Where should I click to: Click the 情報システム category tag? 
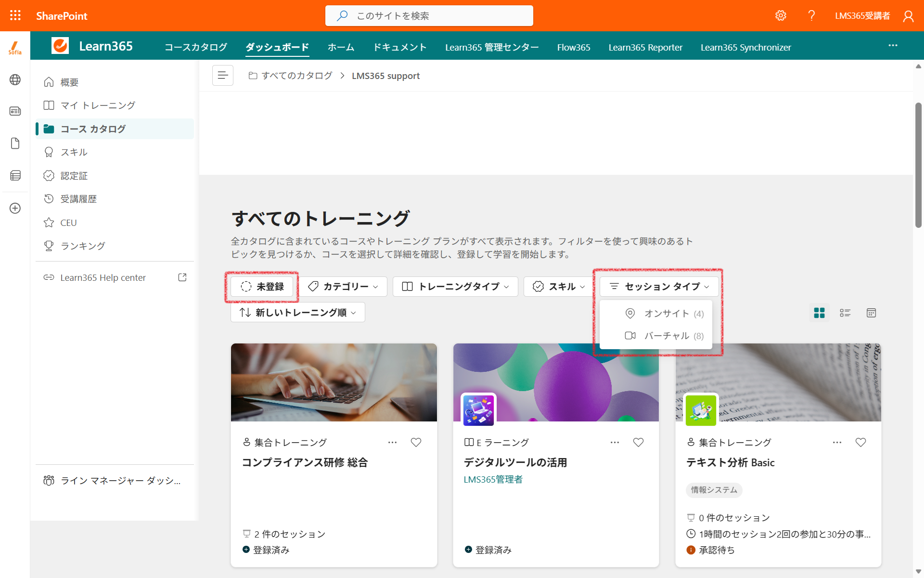click(714, 490)
